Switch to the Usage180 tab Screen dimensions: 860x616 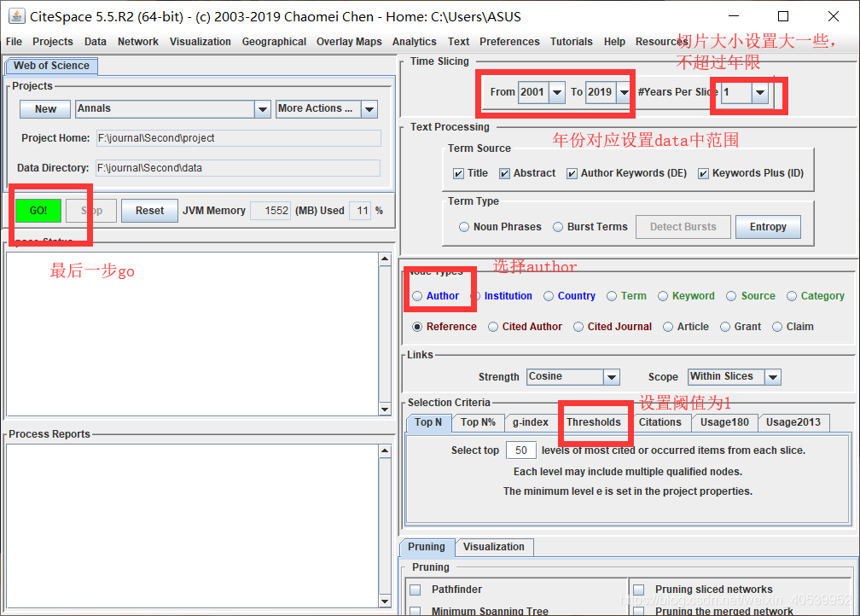click(x=724, y=422)
